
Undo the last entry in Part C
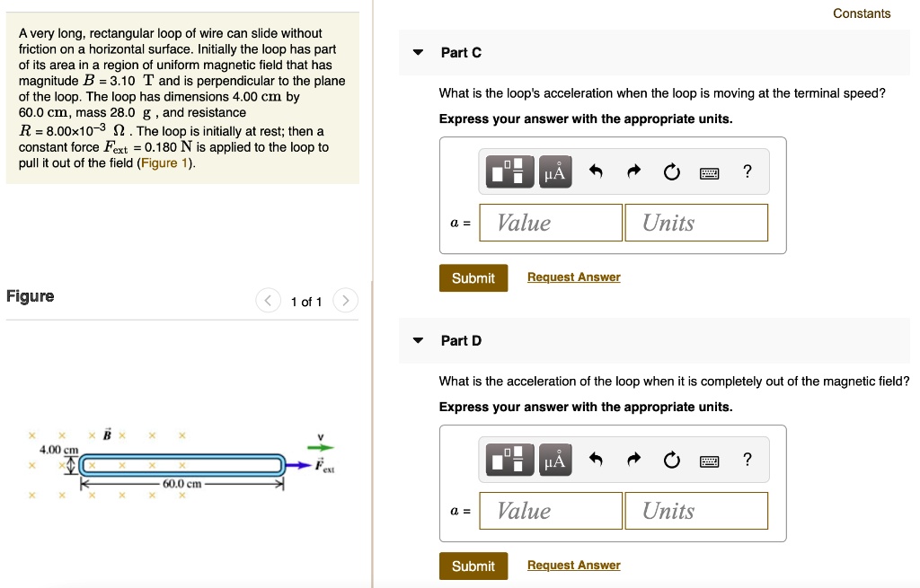[595, 172]
